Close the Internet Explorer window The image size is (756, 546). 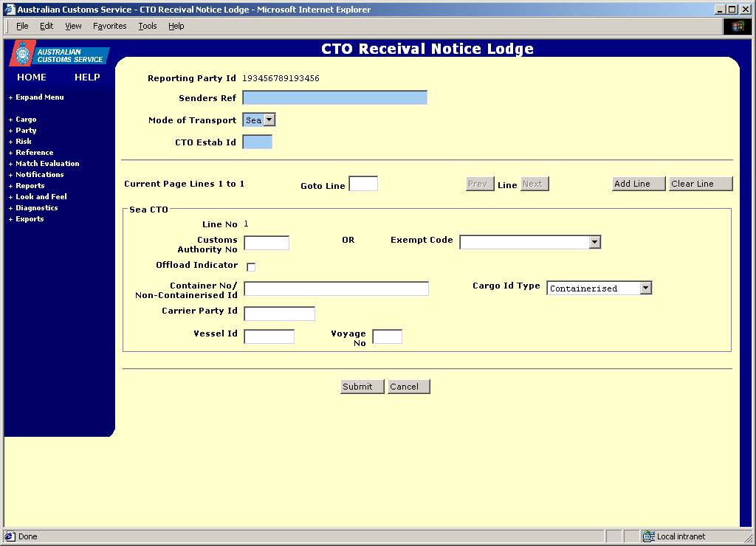click(746, 9)
